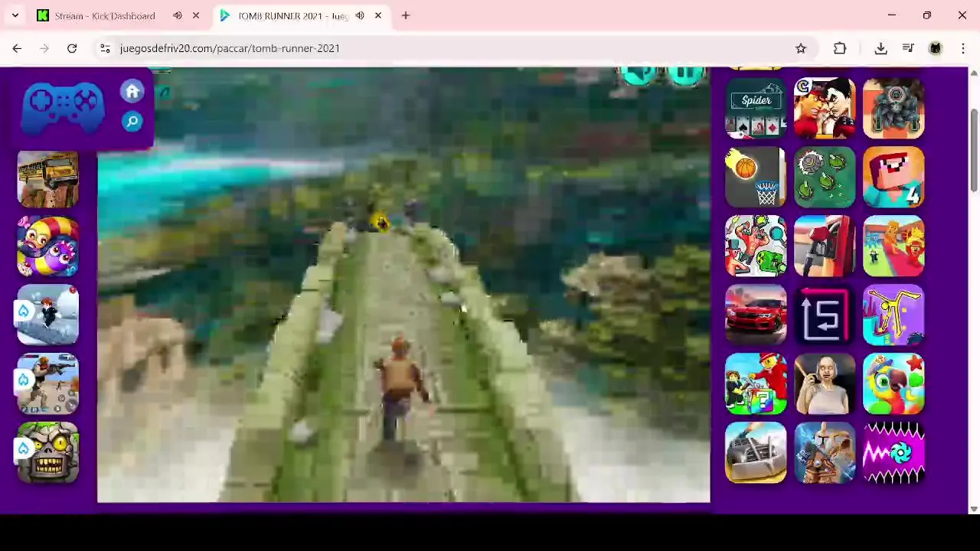Open the red gas pump game thumbnail
This screenshot has width=980, height=551.
coord(825,246)
